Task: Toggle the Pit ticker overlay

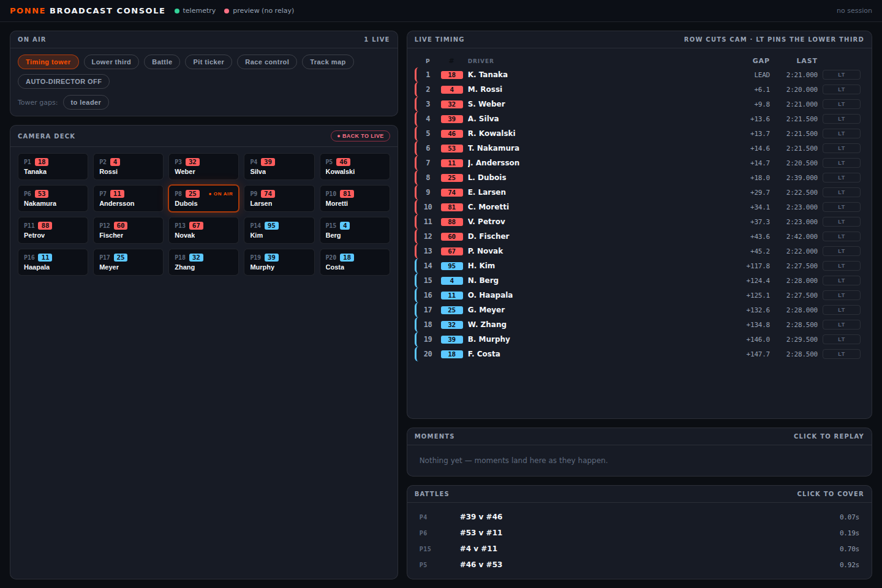Action: pyautogui.click(x=209, y=62)
